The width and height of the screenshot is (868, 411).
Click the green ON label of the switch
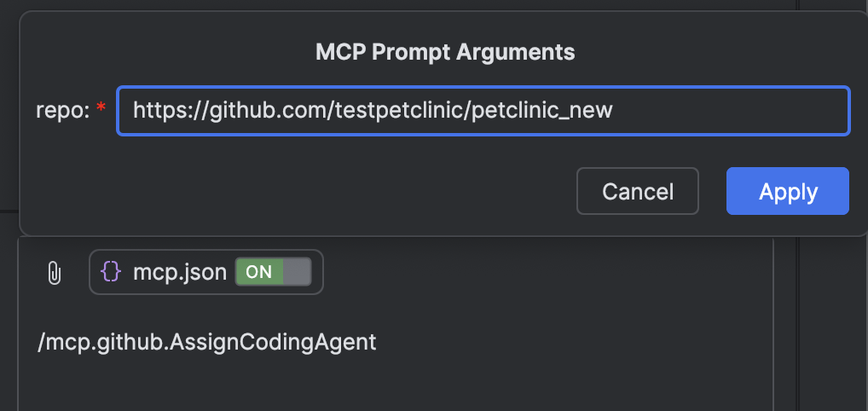[259, 272]
